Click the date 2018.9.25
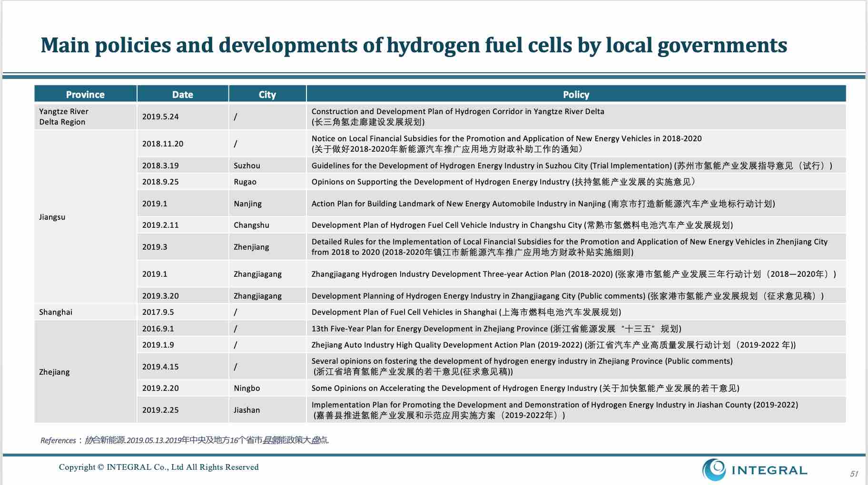The image size is (868, 485). tap(160, 182)
